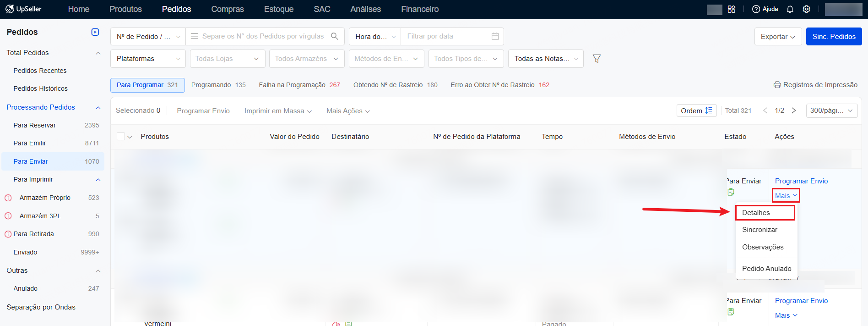This screenshot has width=868, height=326.
Task: Open the Home menu
Action: 79,9
